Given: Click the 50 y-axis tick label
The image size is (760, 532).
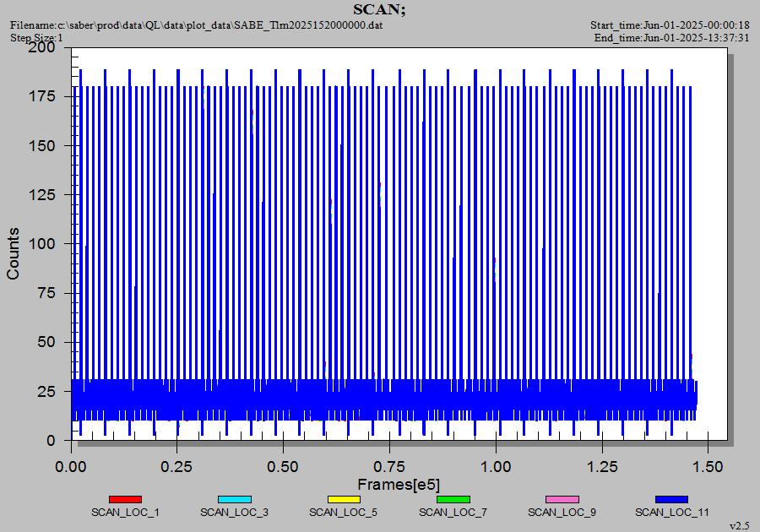Looking at the screenshot, I should (x=46, y=342).
